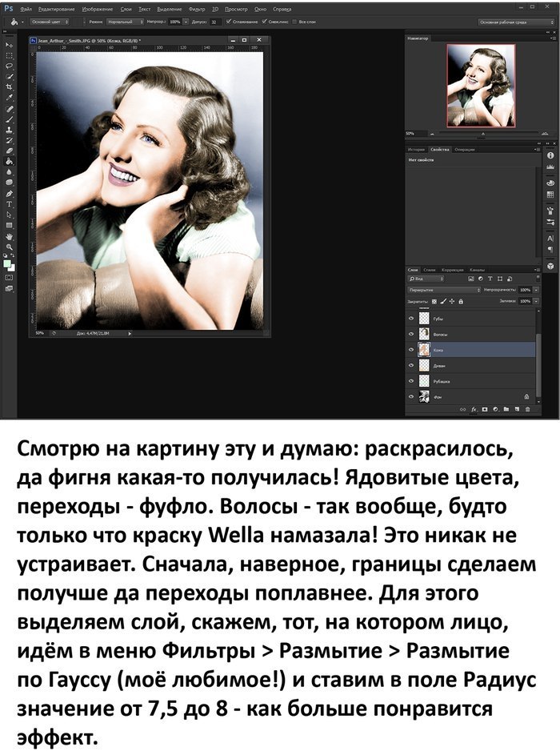The height and width of the screenshot is (751, 560).
Task: Open the Непрозрачность opacity dropdown arrow
Action: tap(536, 290)
